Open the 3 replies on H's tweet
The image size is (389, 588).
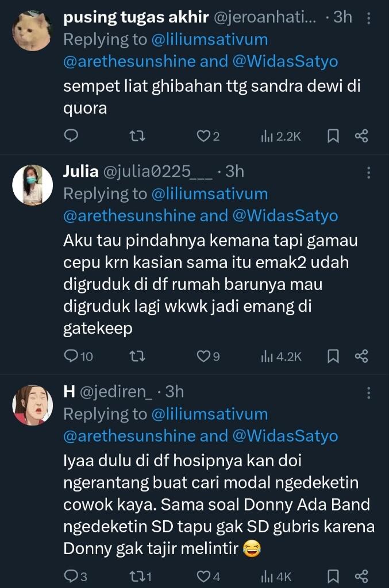click(72, 575)
